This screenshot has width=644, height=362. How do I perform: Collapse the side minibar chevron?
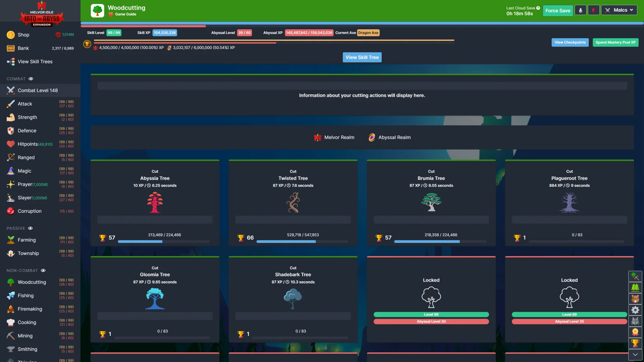tap(635, 354)
